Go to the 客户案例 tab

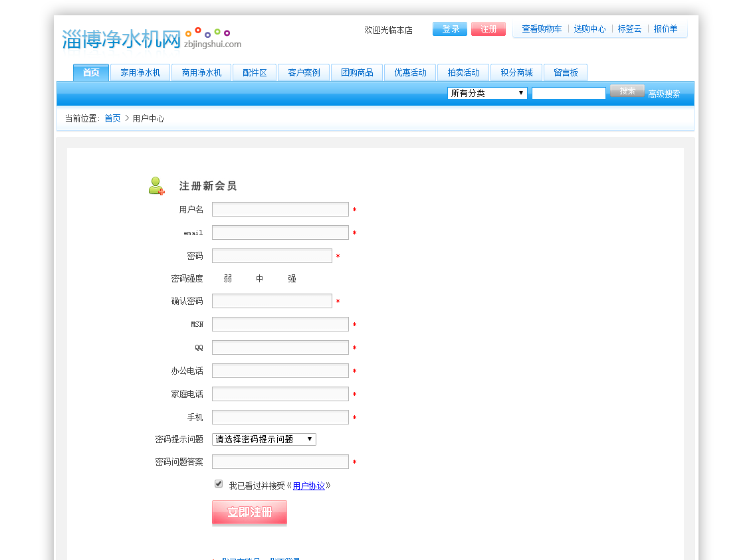point(304,72)
